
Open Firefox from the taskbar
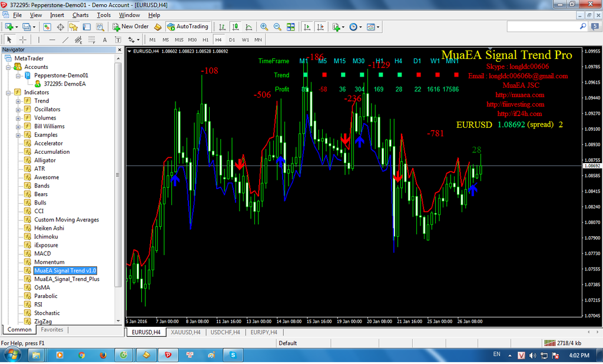(102, 355)
